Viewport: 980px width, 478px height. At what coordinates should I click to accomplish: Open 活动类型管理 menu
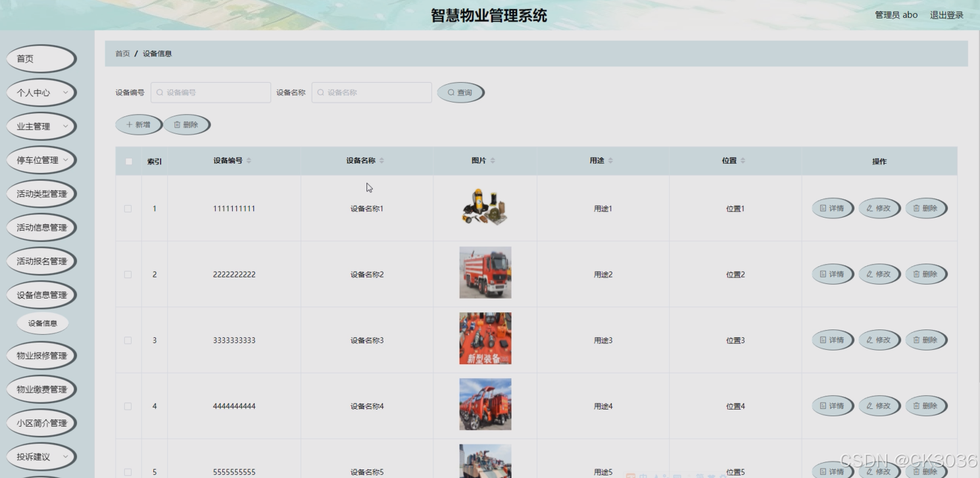tap(41, 194)
